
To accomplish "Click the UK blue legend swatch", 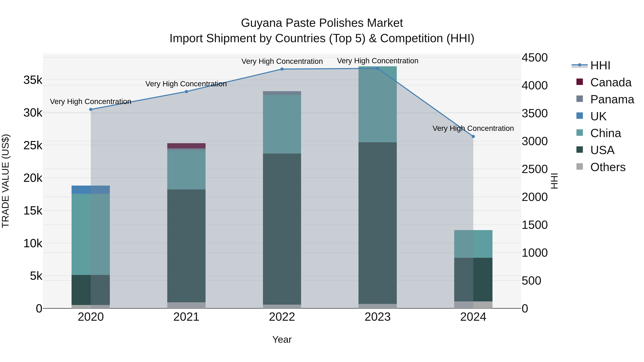I will tap(579, 116).
